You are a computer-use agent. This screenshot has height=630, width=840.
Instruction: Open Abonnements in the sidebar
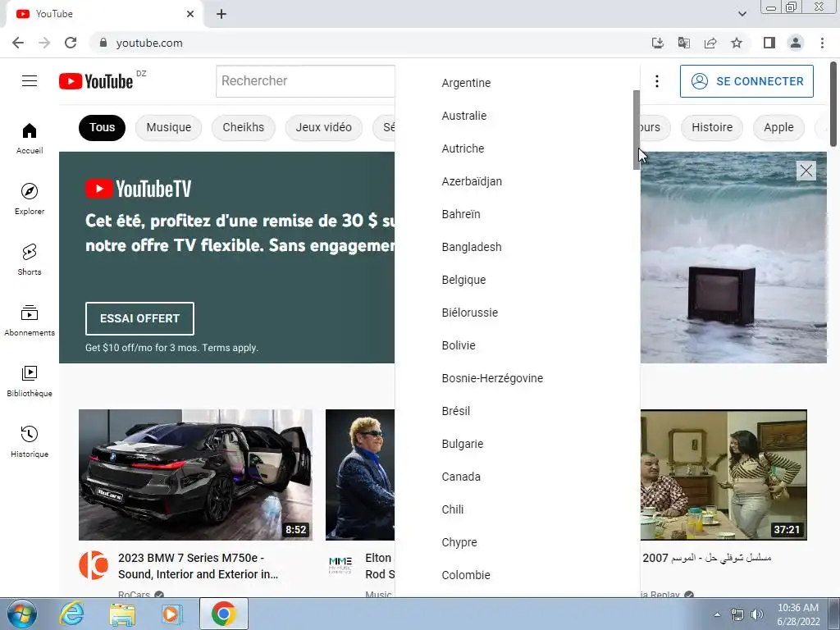tap(30, 321)
